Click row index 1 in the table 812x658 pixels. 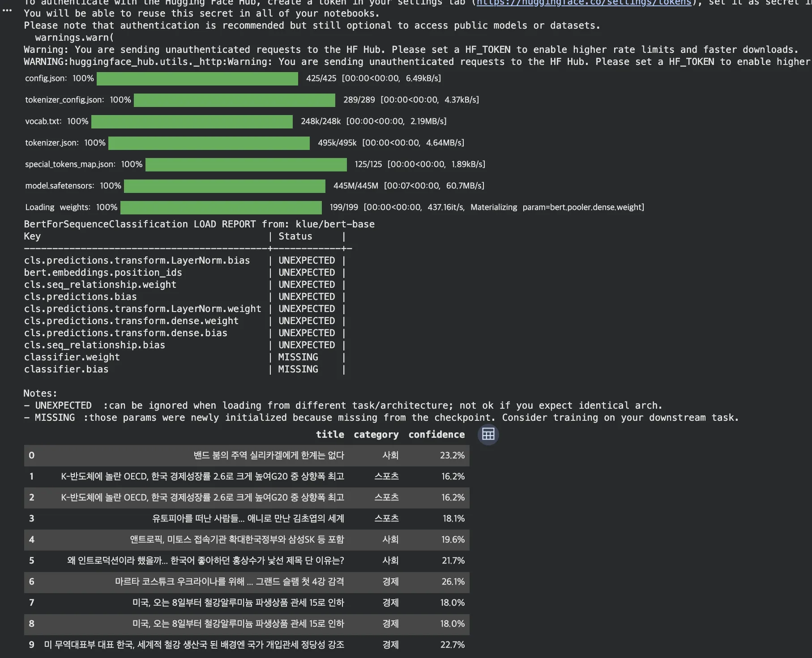pos(31,476)
